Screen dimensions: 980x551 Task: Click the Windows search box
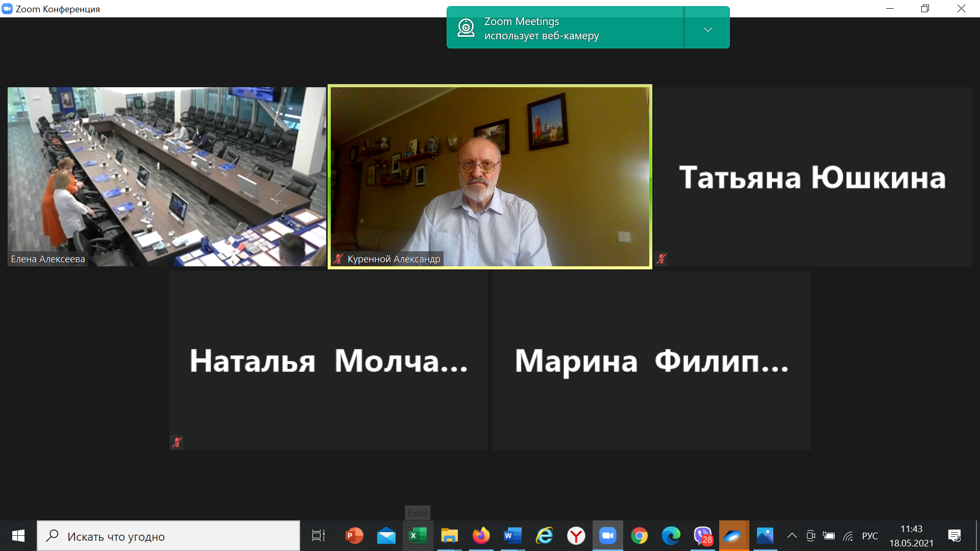168,536
